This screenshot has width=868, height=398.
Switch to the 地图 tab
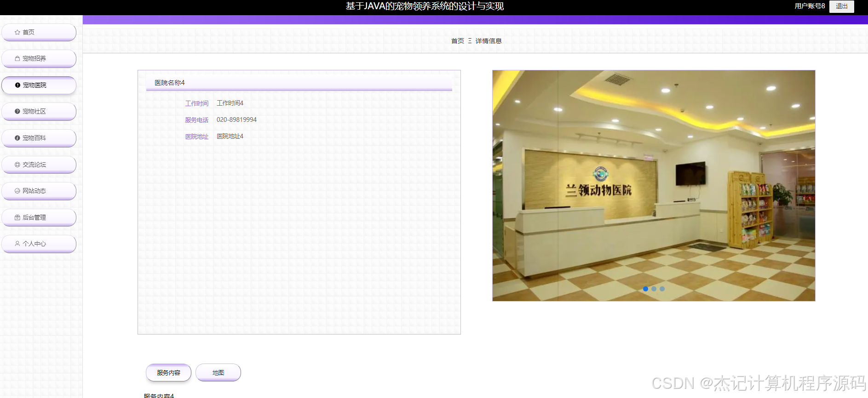[x=218, y=373]
